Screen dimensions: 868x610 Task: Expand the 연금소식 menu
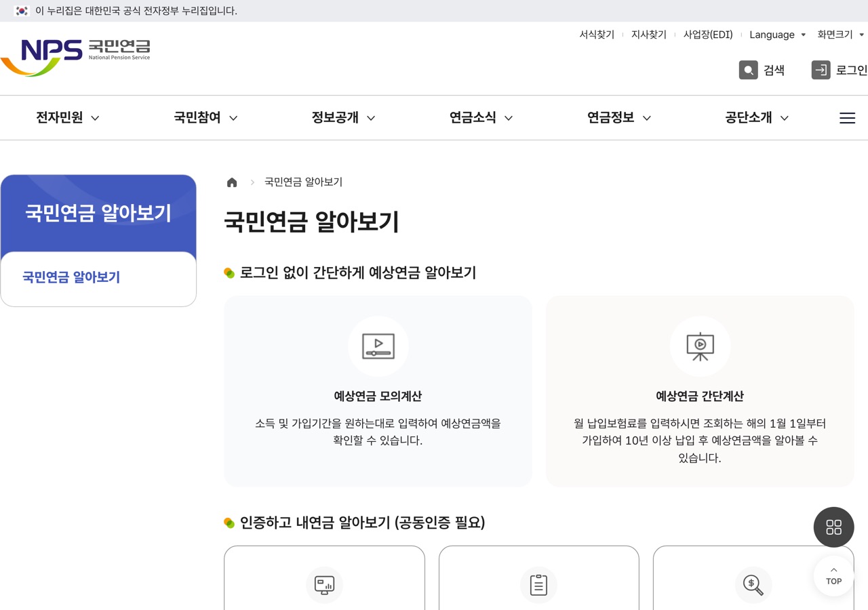[481, 118]
